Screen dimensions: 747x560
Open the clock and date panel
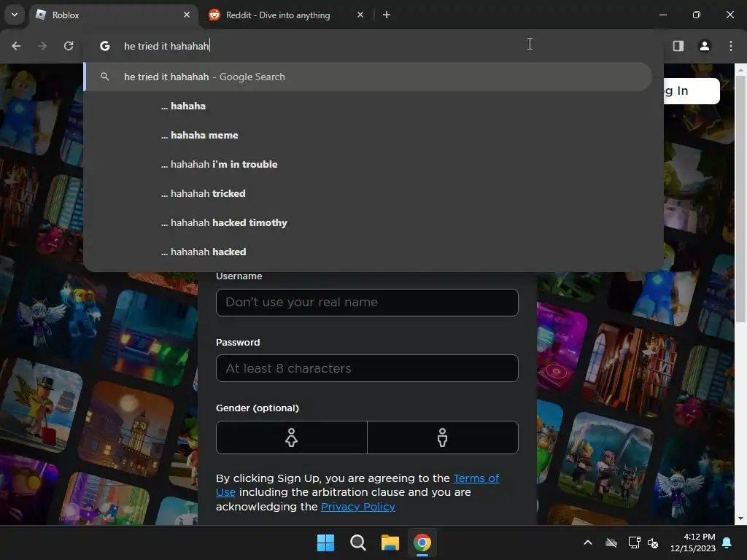coord(693,542)
